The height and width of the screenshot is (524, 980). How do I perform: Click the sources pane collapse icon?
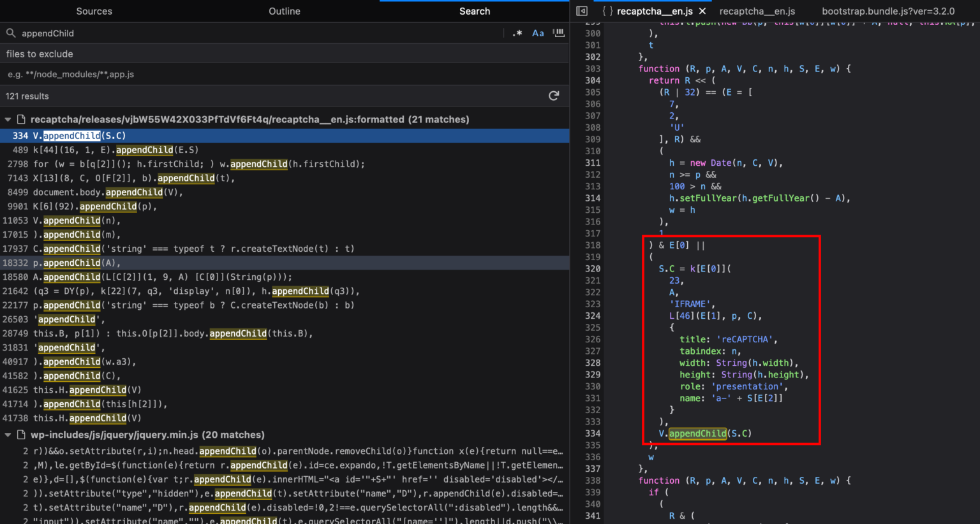[582, 11]
